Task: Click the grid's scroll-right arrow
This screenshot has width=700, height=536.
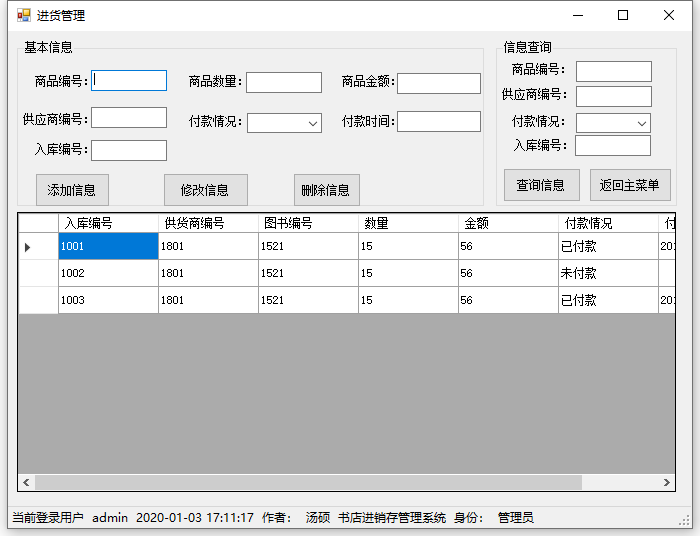Action: pos(667,482)
